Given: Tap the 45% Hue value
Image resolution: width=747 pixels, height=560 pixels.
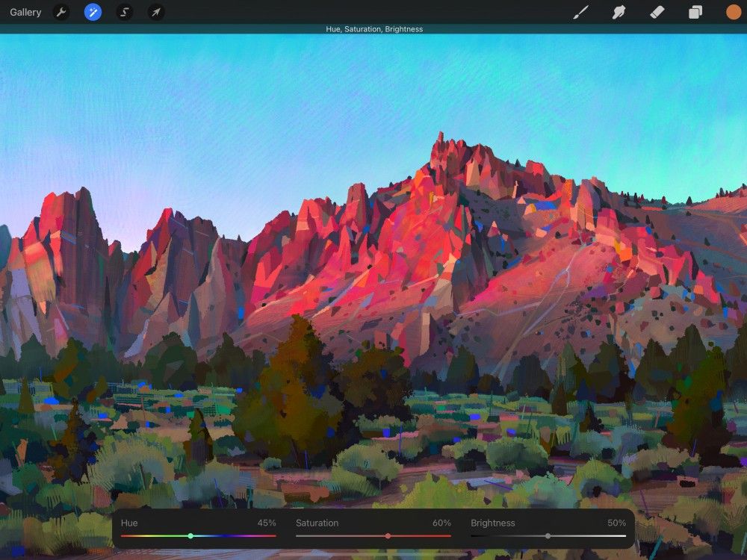Looking at the screenshot, I should (x=265, y=523).
